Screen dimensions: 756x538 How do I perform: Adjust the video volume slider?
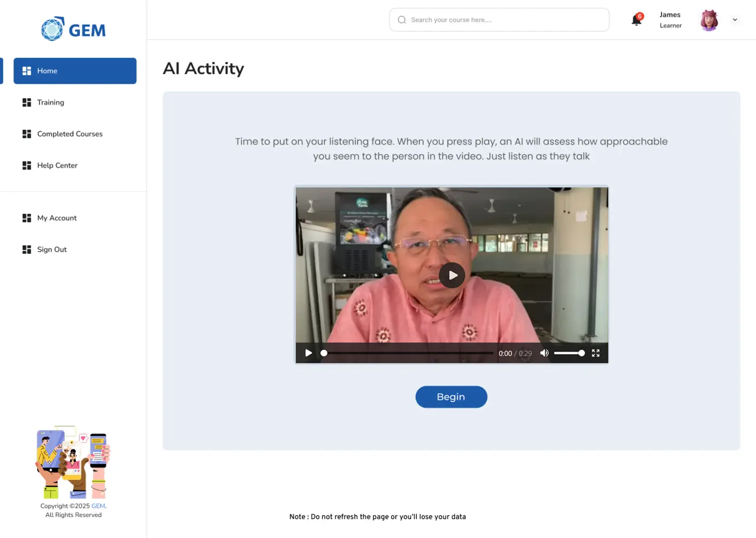(x=569, y=353)
